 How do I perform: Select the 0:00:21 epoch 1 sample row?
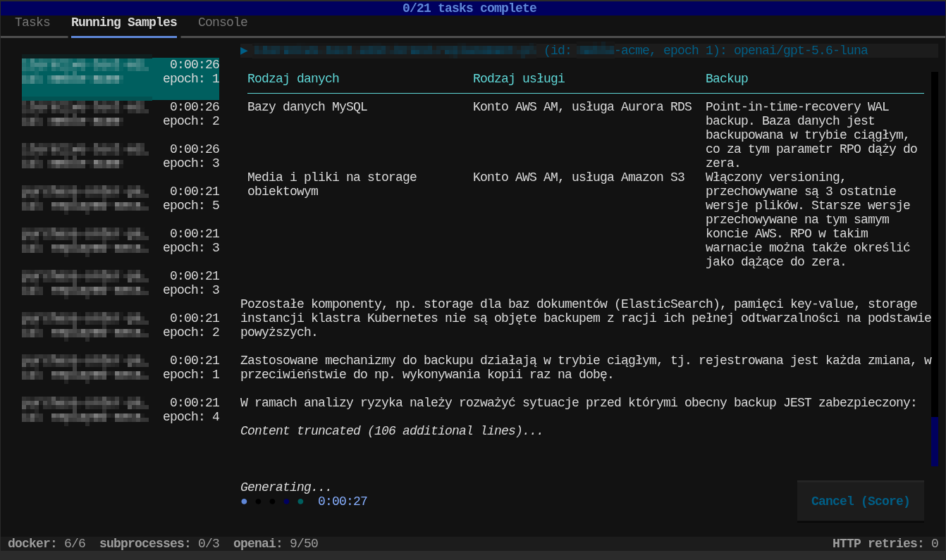click(x=121, y=368)
